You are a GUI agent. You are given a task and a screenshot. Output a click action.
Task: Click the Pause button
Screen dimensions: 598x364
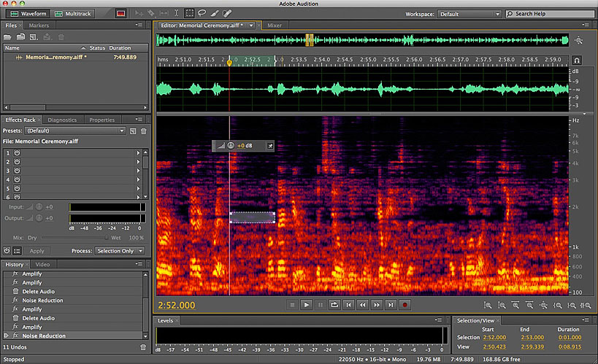(321, 304)
